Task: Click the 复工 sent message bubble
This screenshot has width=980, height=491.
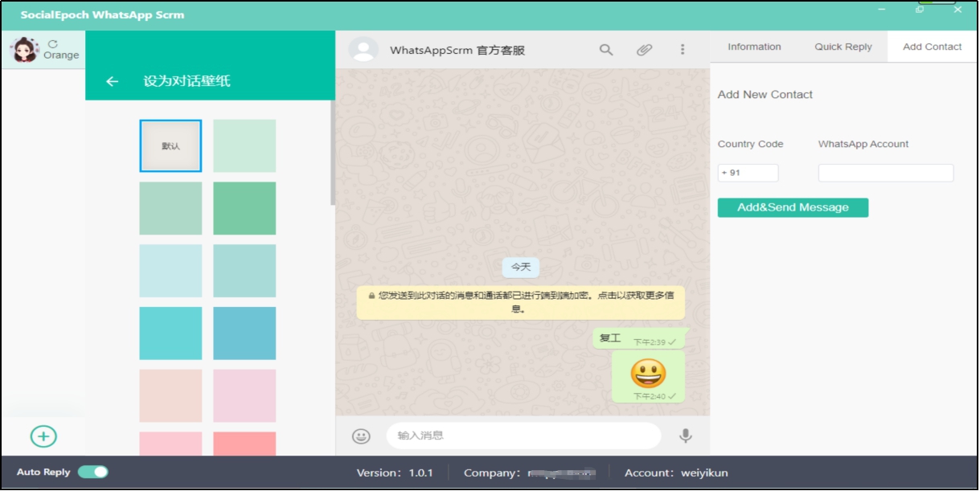Action: (639, 338)
